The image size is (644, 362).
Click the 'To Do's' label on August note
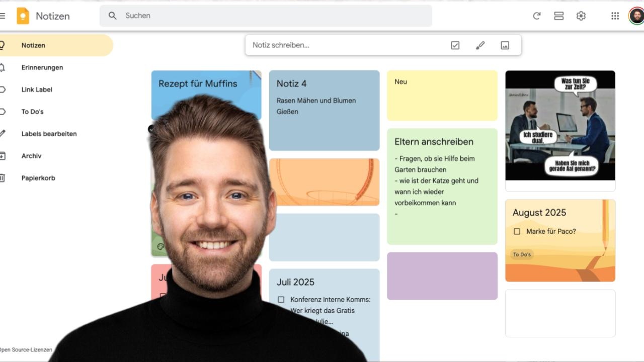click(521, 255)
